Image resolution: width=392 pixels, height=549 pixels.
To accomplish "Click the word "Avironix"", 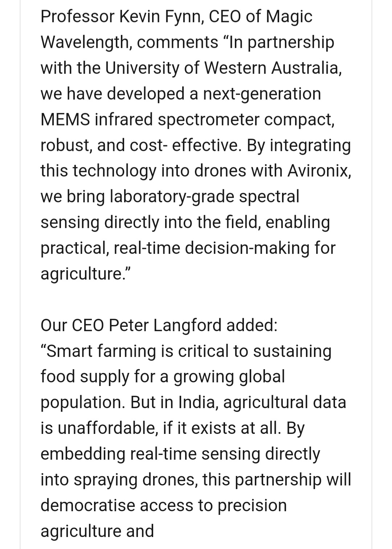I will 319,171.
